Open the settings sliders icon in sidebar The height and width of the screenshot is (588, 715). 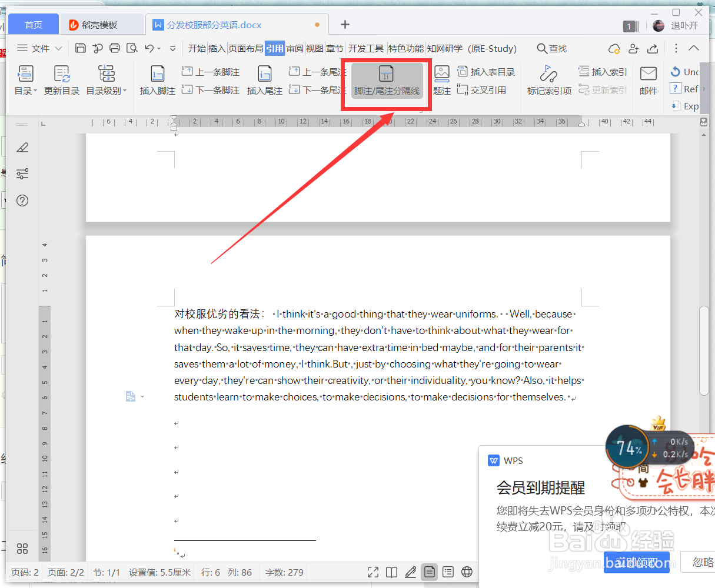[x=22, y=173]
